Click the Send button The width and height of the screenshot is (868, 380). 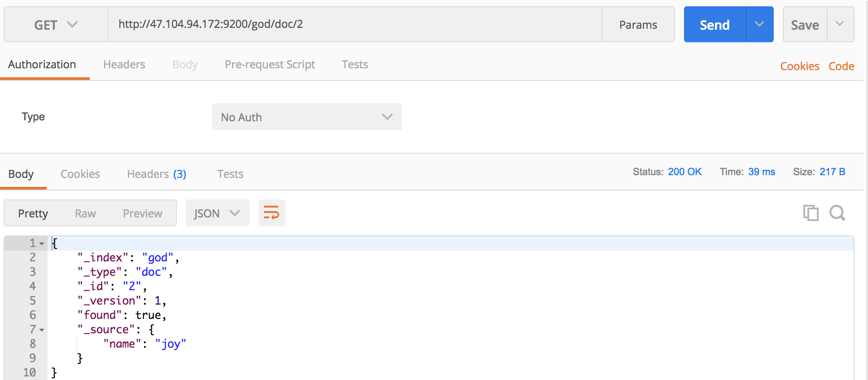pyautogui.click(x=715, y=24)
